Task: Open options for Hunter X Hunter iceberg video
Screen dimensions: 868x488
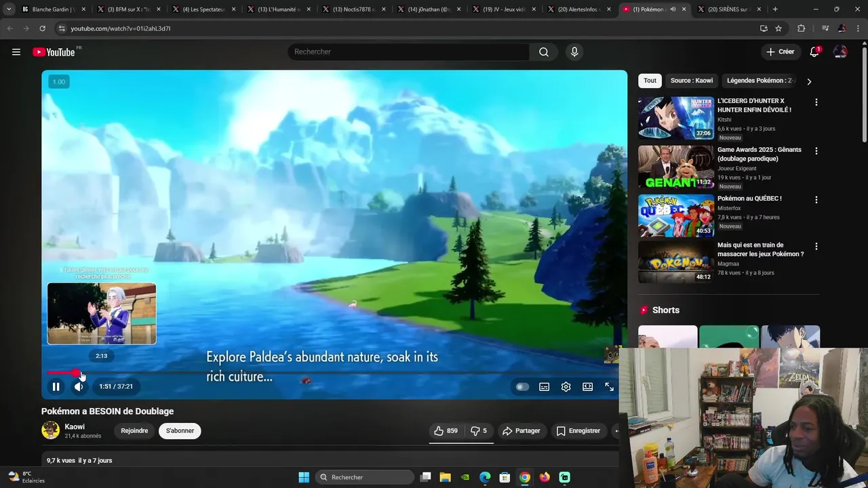Action: (x=816, y=102)
